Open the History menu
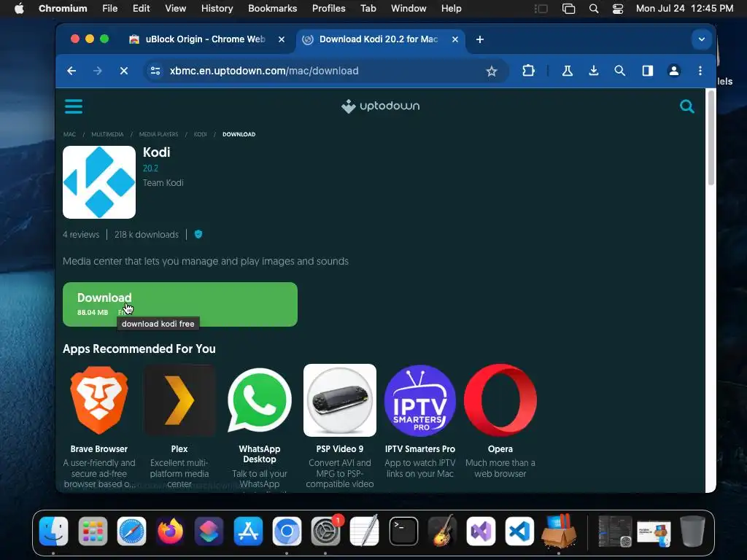Screen dimensions: 747x560 pyautogui.click(x=217, y=9)
